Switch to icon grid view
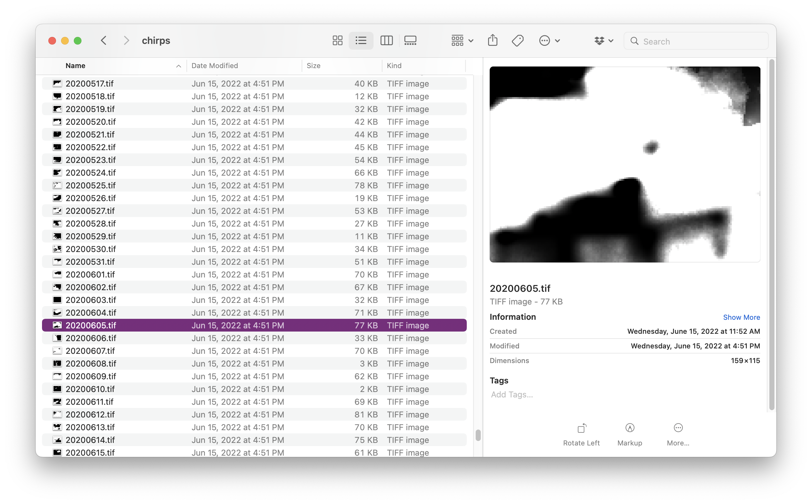 [337, 41]
